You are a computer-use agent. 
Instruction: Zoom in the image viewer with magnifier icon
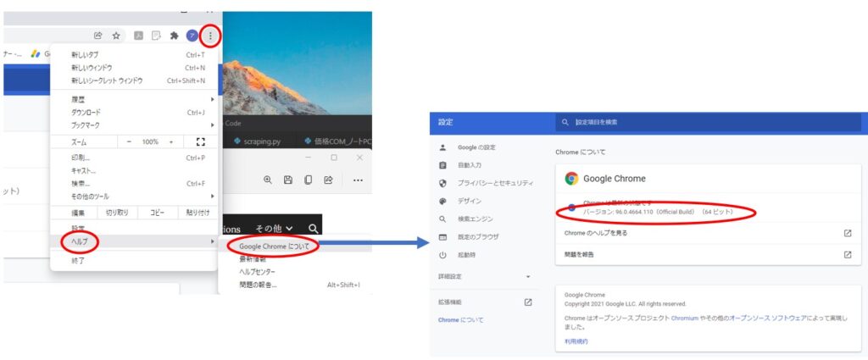[268, 180]
